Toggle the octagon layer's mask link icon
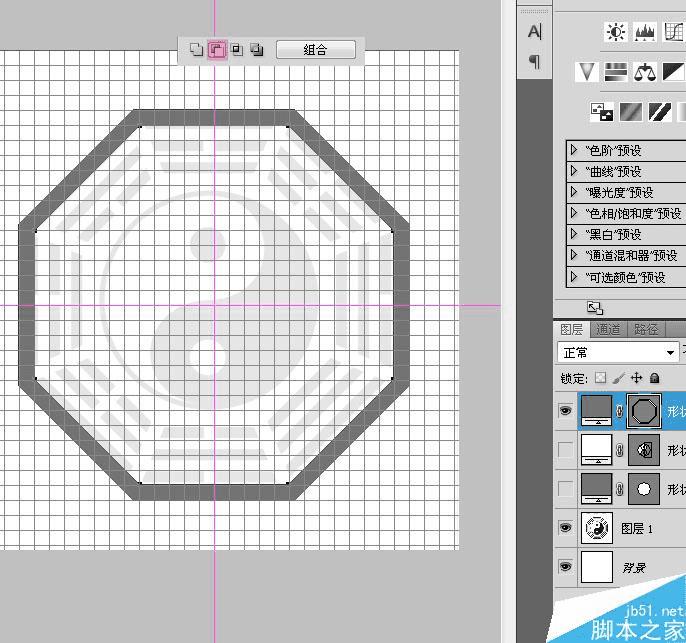 point(620,411)
